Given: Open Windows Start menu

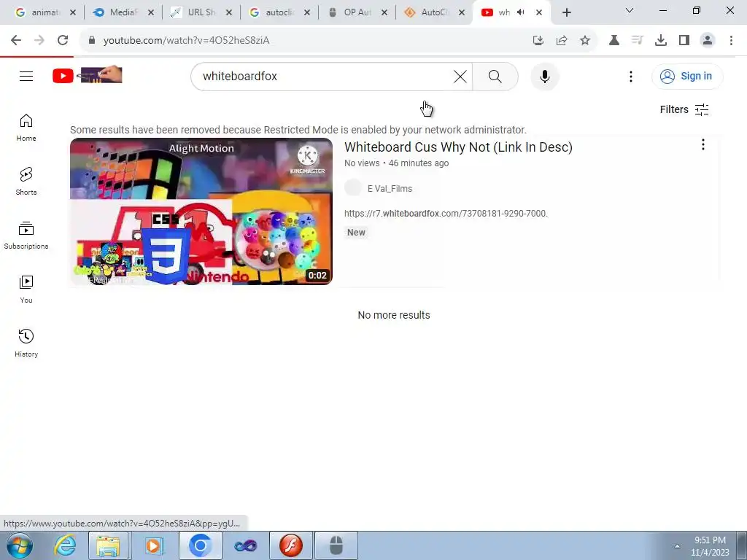Looking at the screenshot, I should coord(20,545).
